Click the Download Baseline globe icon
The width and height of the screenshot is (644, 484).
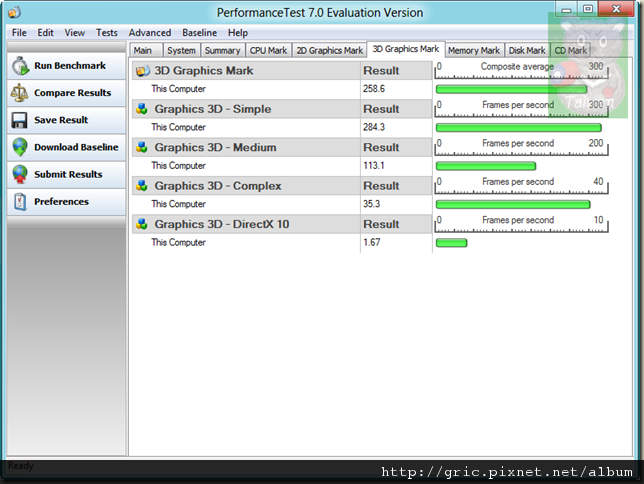click(20, 147)
